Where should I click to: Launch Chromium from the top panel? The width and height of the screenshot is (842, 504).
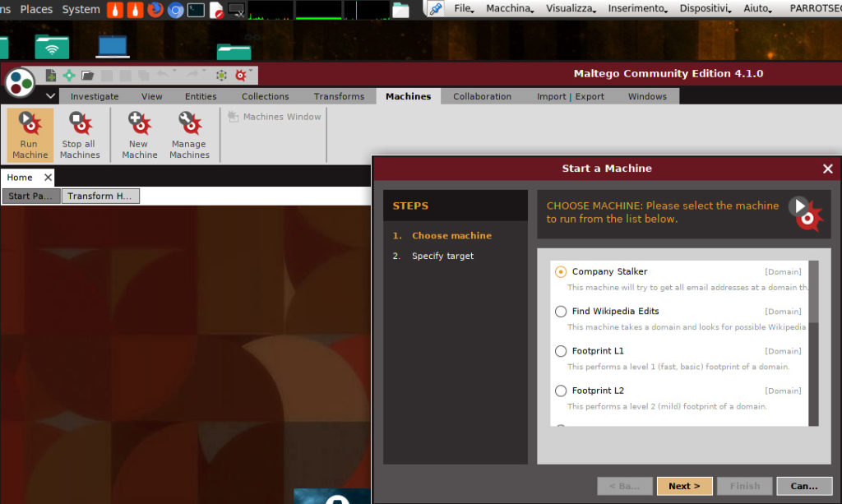(x=175, y=10)
